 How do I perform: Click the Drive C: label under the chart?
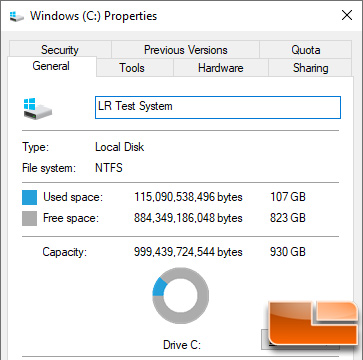(182, 344)
